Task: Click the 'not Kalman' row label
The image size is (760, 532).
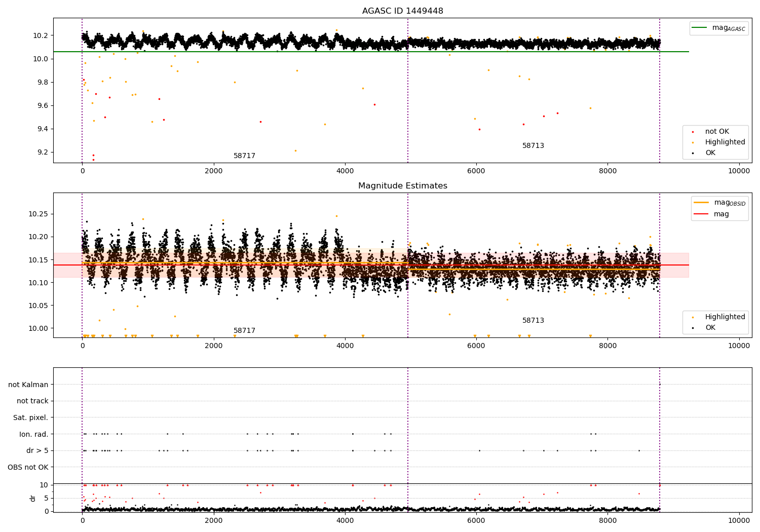Action: (x=28, y=385)
